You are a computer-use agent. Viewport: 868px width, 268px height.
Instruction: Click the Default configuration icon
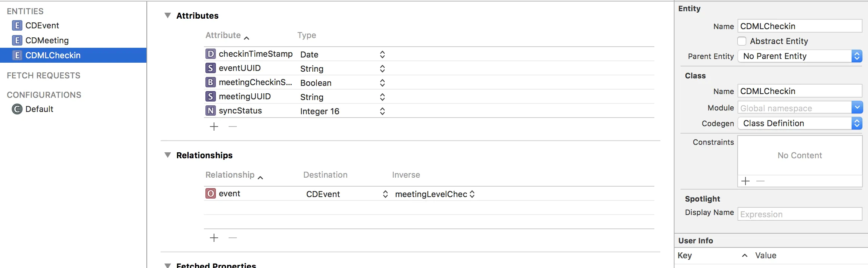[17, 109]
